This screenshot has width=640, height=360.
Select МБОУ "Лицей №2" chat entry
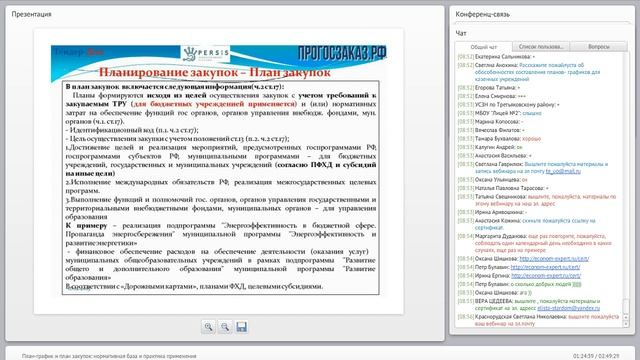[500, 113]
